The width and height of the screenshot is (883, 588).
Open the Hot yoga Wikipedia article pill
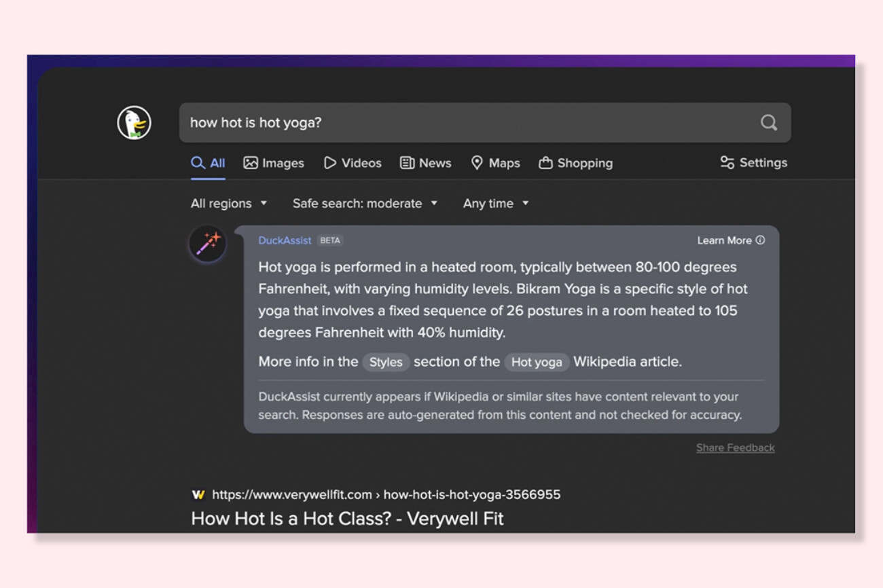[x=537, y=363]
